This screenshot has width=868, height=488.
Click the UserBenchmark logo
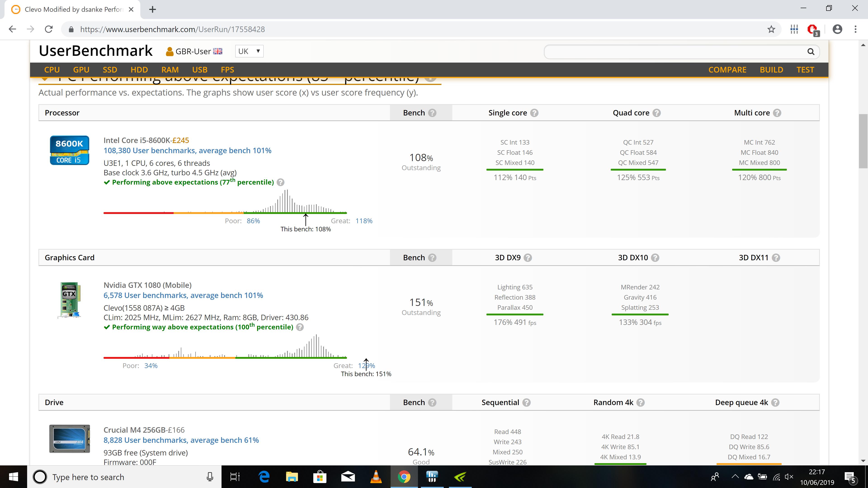click(96, 51)
